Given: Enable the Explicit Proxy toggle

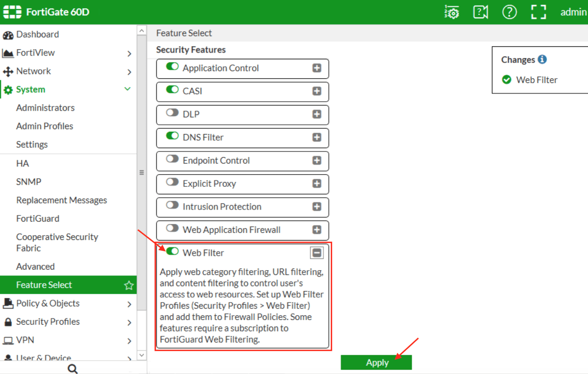Looking at the screenshot, I should point(172,182).
